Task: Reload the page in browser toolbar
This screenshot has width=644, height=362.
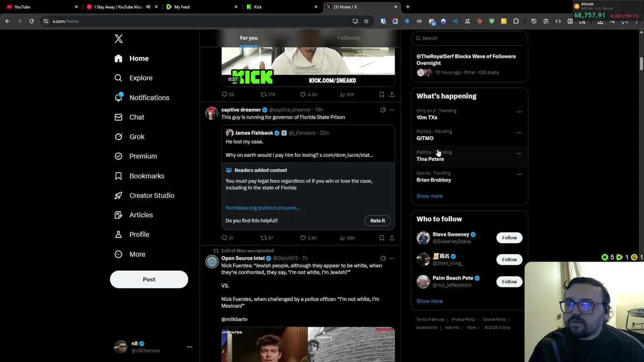Action: click(31, 21)
